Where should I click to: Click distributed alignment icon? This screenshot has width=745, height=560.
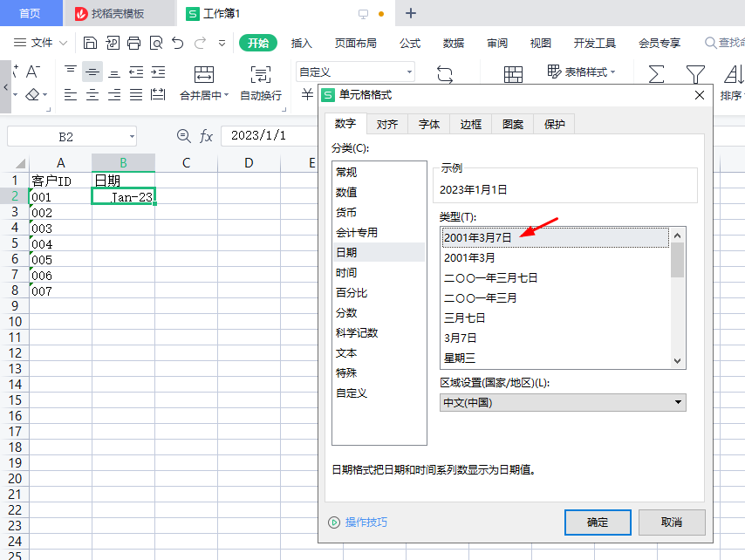(158, 94)
